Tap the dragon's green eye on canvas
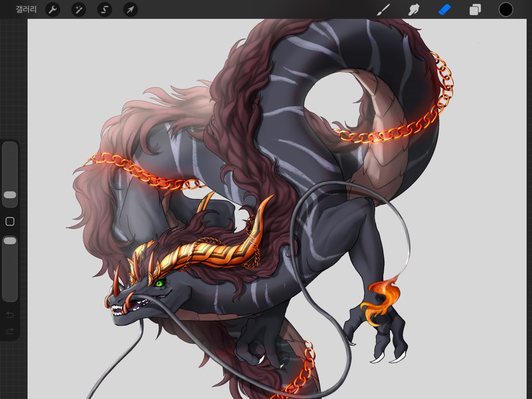The width and height of the screenshot is (532, 399). pyautogui.click(x=160, y=283)
